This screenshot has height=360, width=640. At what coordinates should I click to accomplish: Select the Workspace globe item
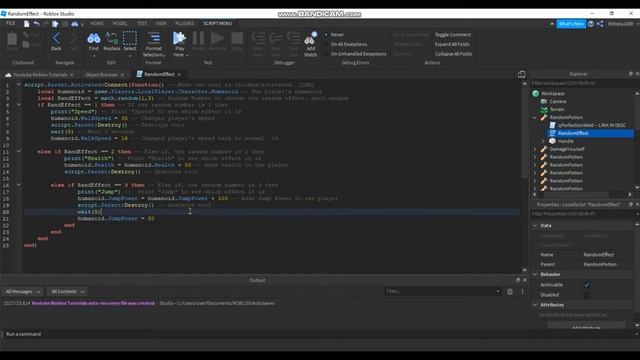(553, 93)
